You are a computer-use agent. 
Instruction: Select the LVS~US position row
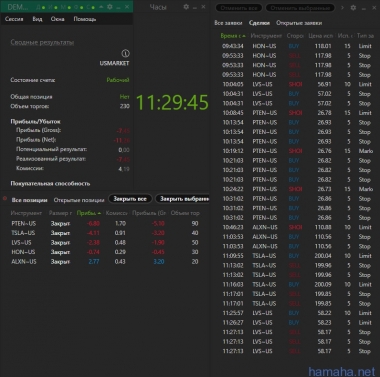click(x=105, y=243)
